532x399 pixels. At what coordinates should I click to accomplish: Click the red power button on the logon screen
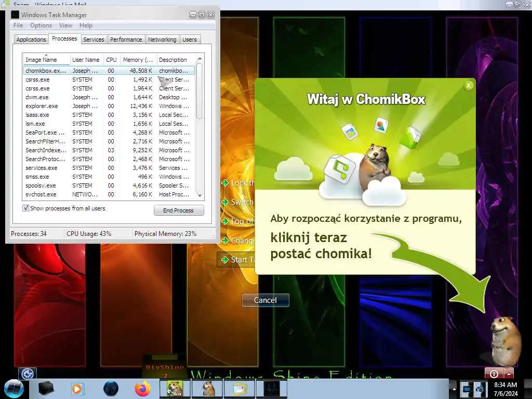pyautogui.click(x=494, y=374)
